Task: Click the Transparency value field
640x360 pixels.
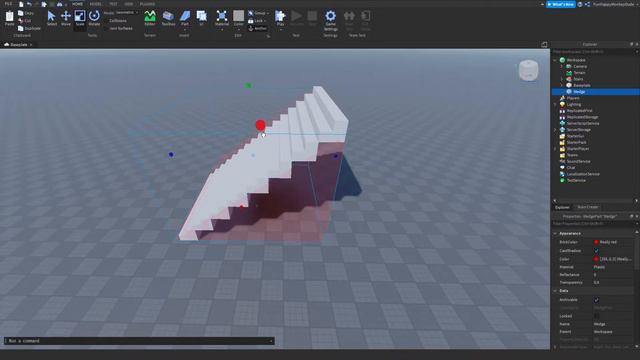Action: (x=613, y=282)
